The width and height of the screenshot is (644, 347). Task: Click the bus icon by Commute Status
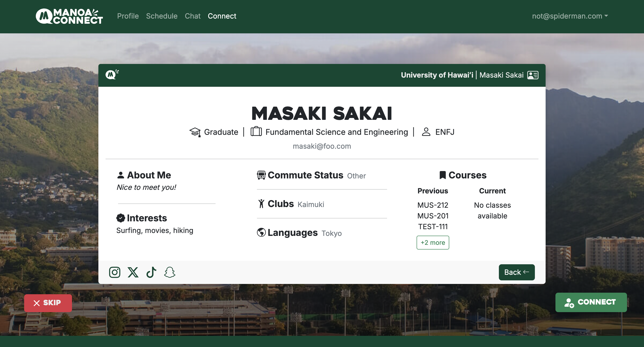pyautogui.click(x=261, y=175)
